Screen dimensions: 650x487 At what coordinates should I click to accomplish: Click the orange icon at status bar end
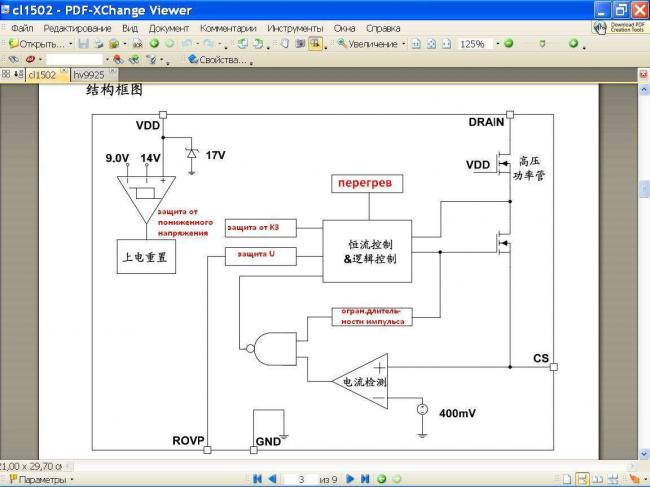click(634, 479)
